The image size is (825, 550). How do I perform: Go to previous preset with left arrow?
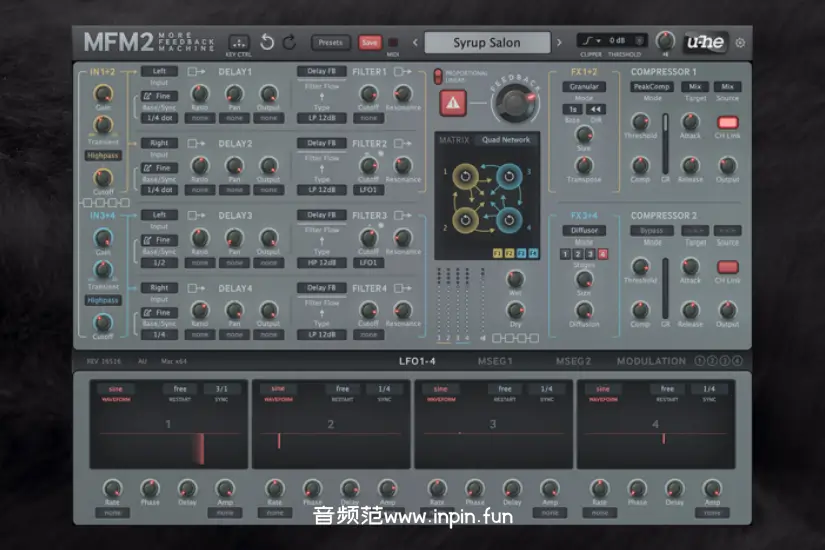(x=415, y=42)
